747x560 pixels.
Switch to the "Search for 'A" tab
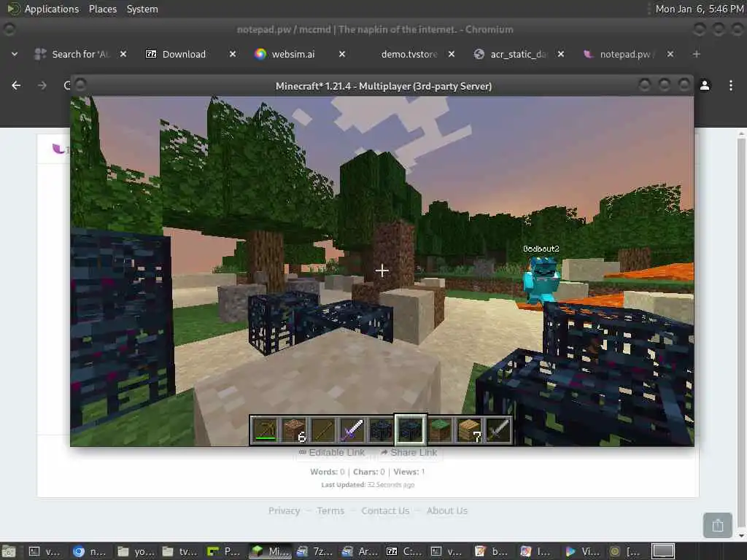pyautogui.click(x=80, y=54)
